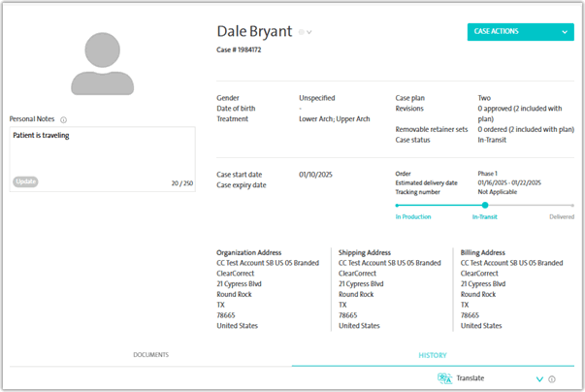Image resolution: width=585 pixels, height=392 pixels.
Task: Click the In Production stage label
Action: 412,217
